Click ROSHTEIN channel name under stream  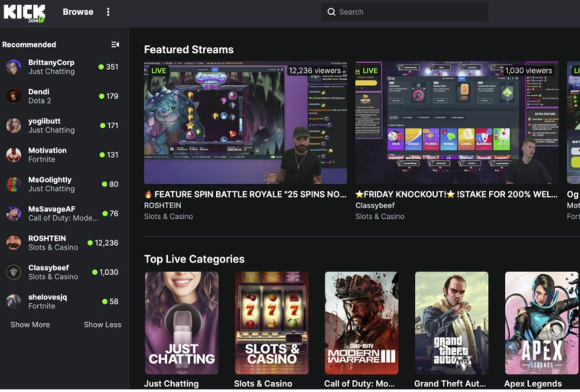click(163, 206)
